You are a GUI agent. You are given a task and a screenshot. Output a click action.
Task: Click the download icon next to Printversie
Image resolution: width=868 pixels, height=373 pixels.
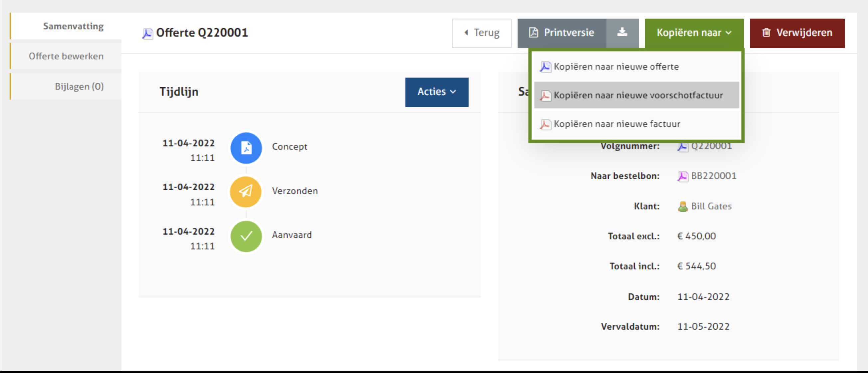point(622,33)
